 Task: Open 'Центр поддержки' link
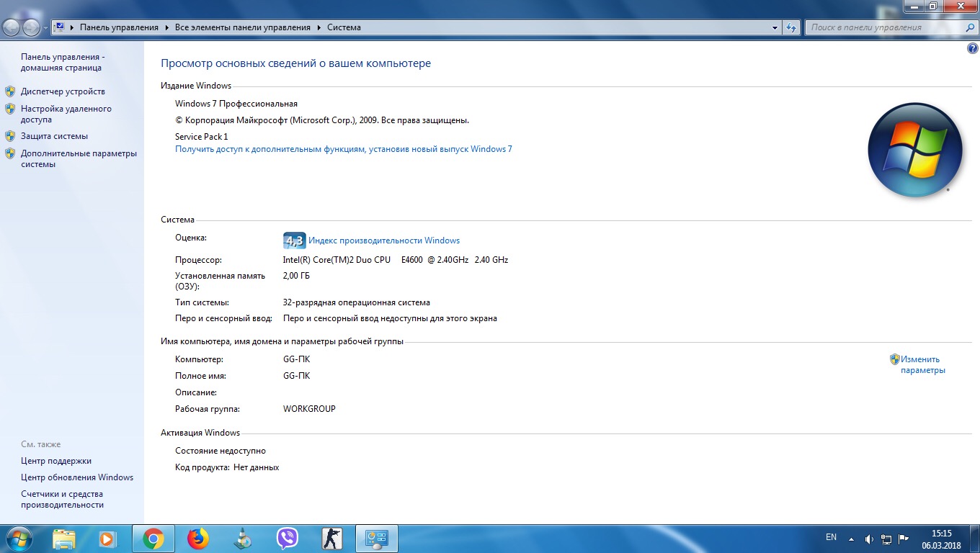pyautogui.click(x=56, y=461)
